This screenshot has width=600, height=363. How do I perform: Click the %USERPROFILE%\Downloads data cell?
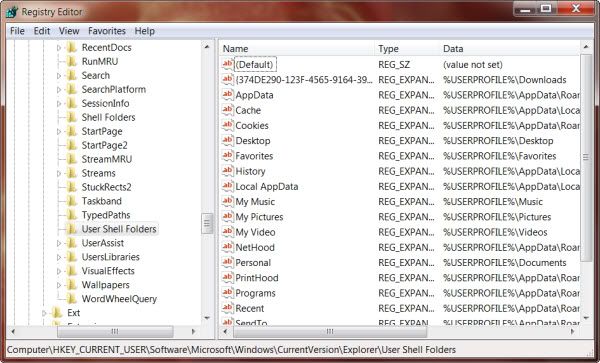(505, 80)
